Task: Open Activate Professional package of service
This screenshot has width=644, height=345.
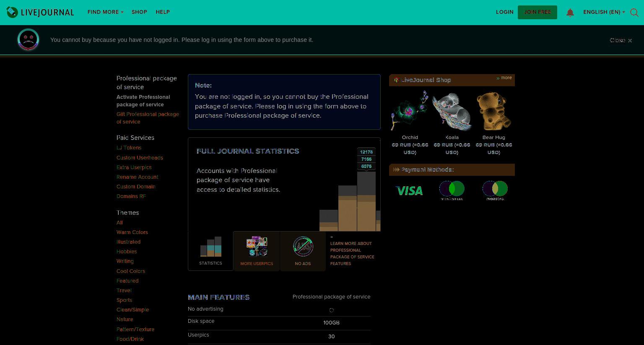Action: coord(143,101)
